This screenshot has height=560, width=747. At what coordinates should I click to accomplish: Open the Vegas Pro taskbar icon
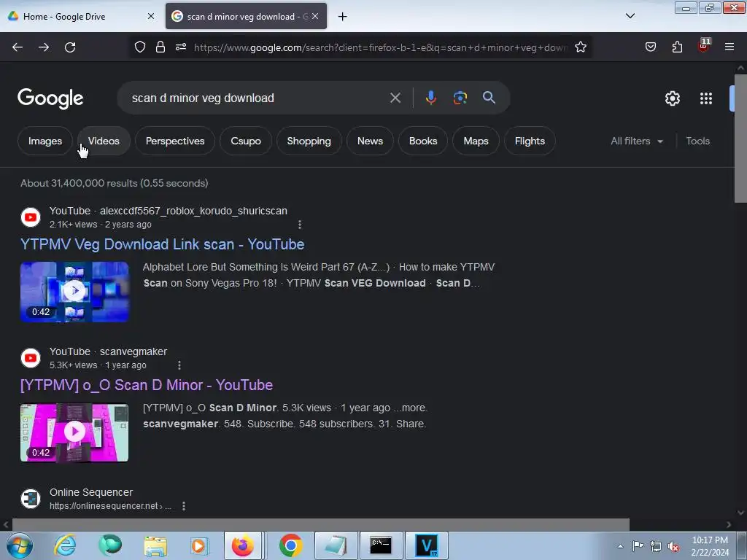pos(426,545)
